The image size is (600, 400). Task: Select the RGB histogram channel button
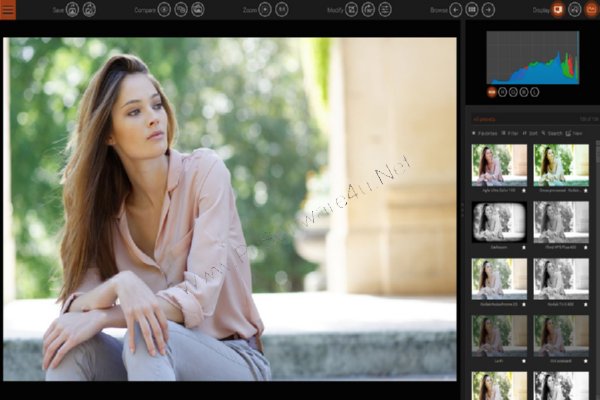(492, 92)
